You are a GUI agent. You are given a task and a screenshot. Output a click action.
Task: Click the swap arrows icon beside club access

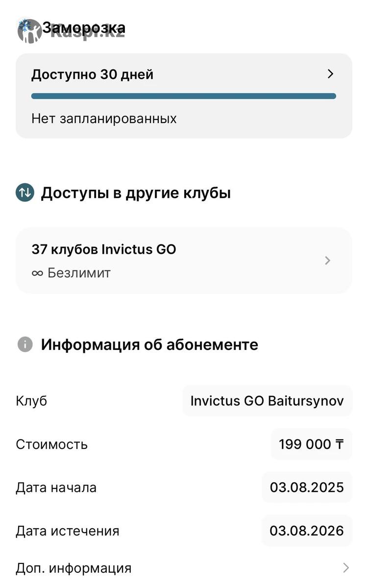click(x=25, y=193)
